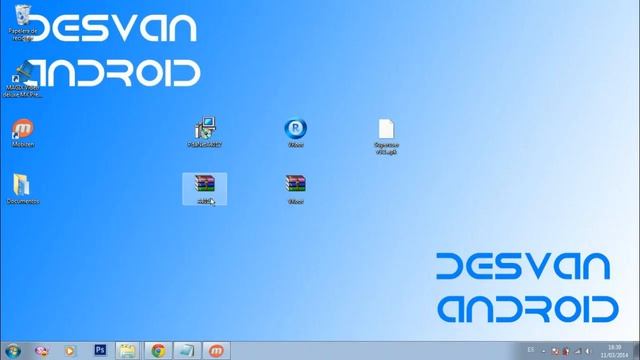Click the highlighted WinRAR archive icon
Viewport: 640px width, 360px height.
coord(204,189)
